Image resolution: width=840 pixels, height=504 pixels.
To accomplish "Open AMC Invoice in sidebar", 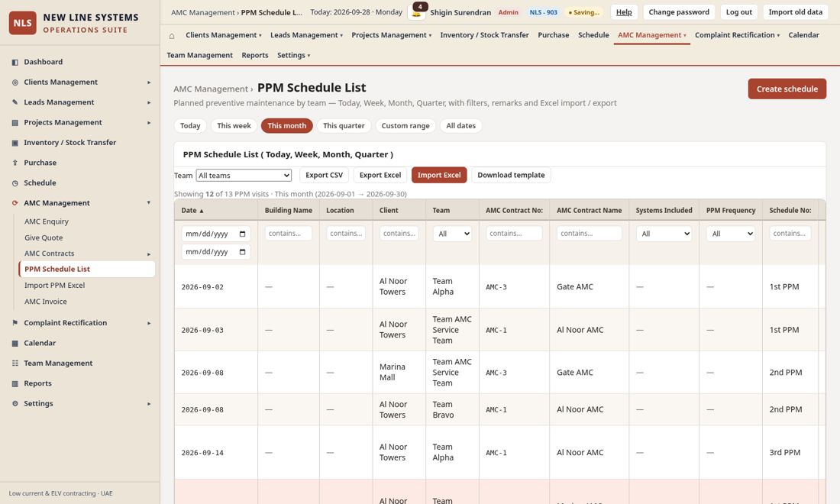I will coord(46,302).
